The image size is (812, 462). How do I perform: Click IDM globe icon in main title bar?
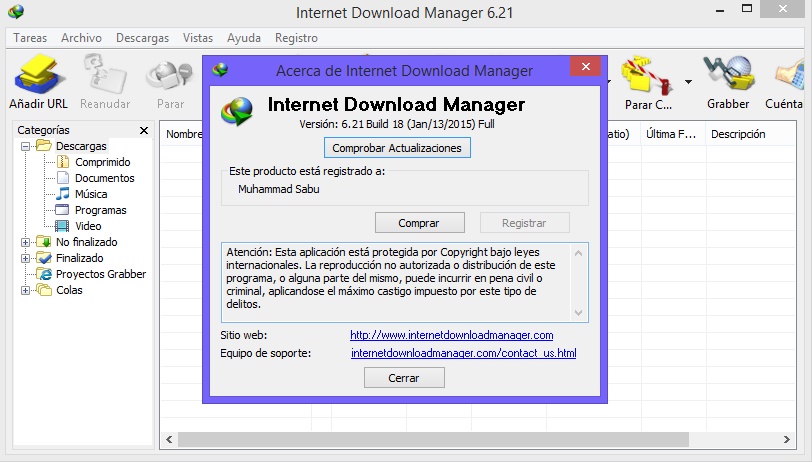click(x=16, y=11)
